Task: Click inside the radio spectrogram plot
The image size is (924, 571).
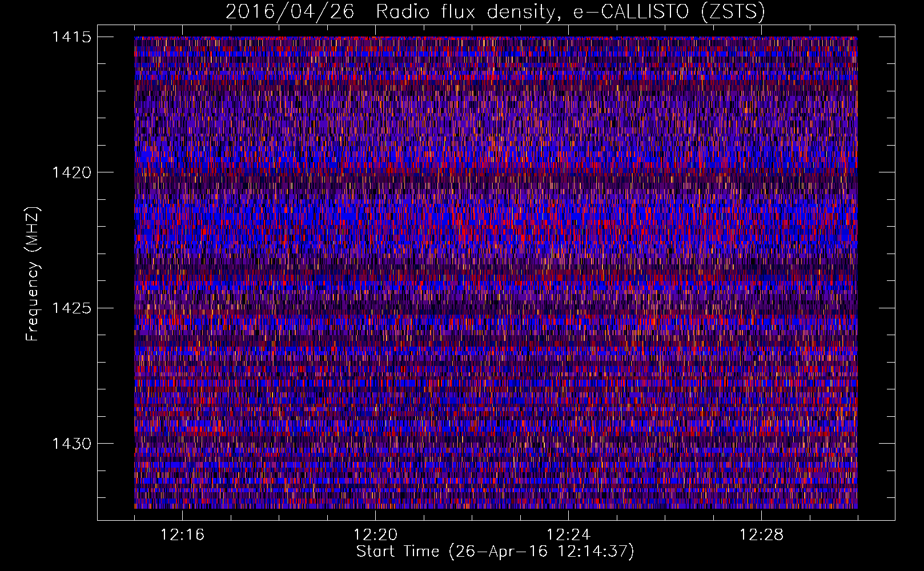Action: click(496, 272)
